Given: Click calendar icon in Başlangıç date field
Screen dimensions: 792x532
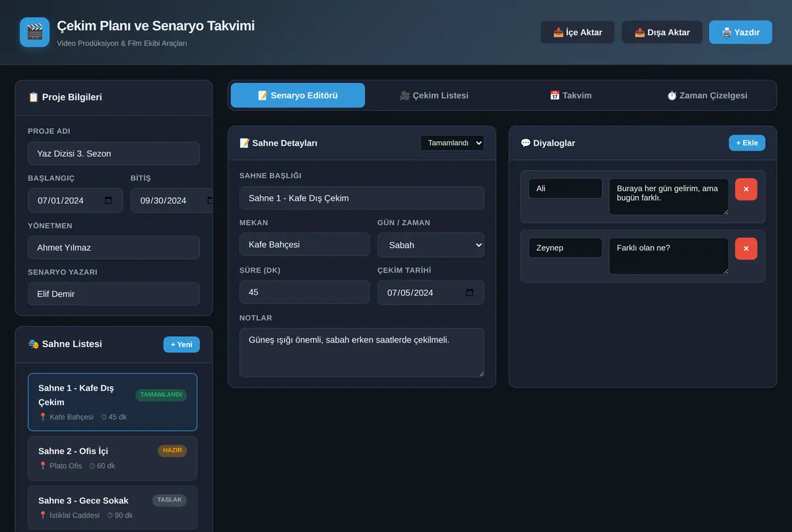Looking at the screenshot, I should coord(109,201).
